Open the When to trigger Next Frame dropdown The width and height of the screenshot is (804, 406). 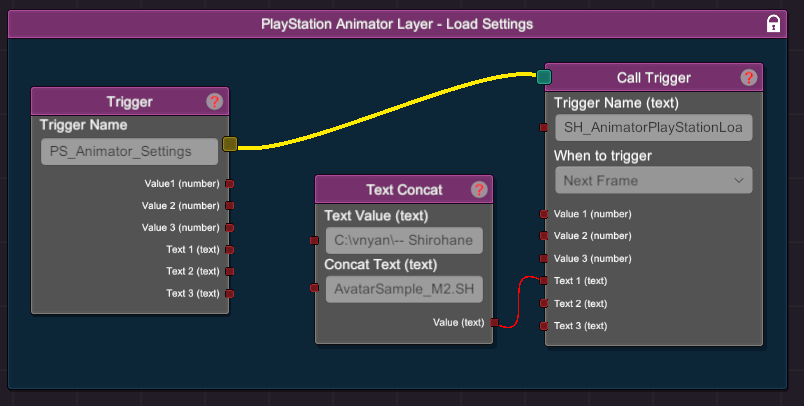[x=654, y=180]
